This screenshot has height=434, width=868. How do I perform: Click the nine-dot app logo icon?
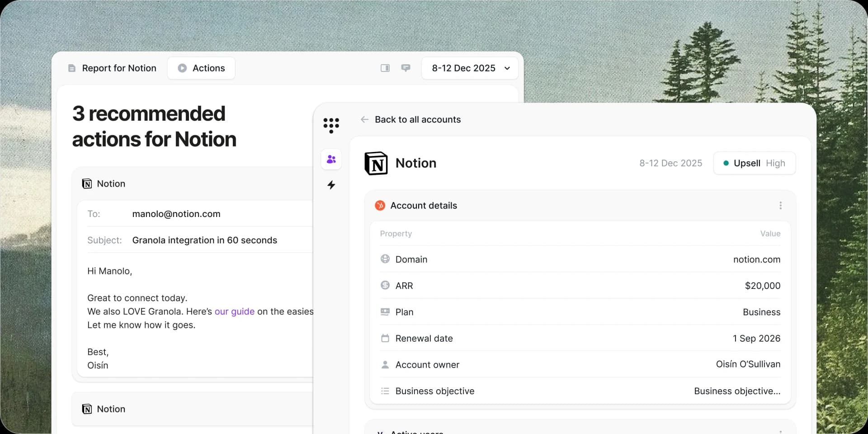pos(331,125)
